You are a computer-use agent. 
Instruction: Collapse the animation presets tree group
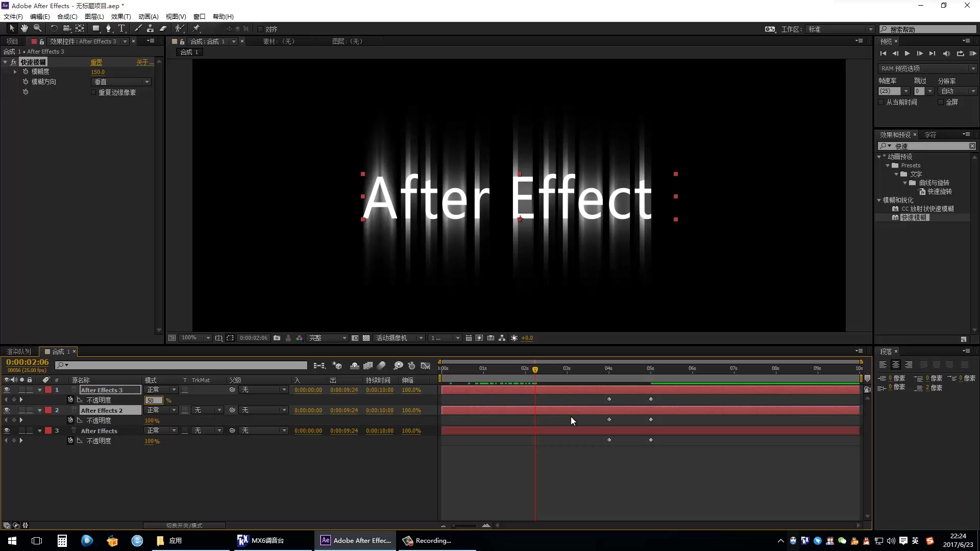(x=879, y=157)
